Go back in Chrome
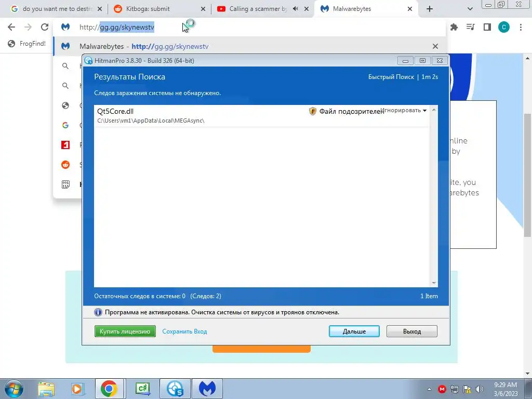 click(x=11, y=27)
